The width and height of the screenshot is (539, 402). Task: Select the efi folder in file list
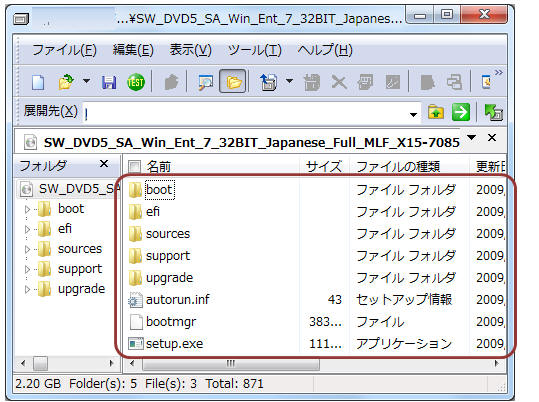[153, 211]
